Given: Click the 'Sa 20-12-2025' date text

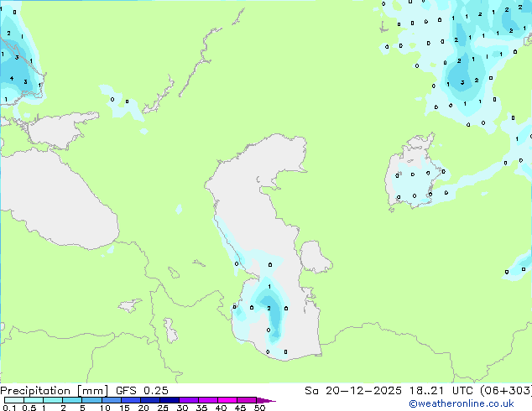Looking at the screenshot, I should tap(353, 391).
